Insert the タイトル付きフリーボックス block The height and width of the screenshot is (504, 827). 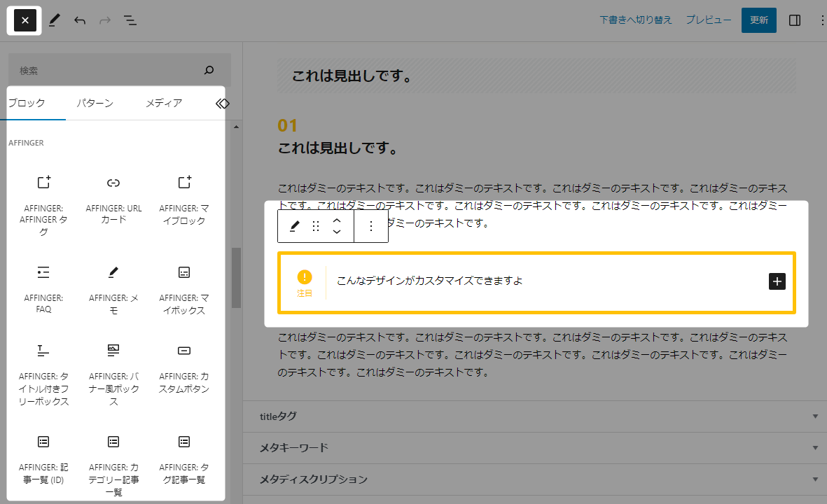pos(44,374)
